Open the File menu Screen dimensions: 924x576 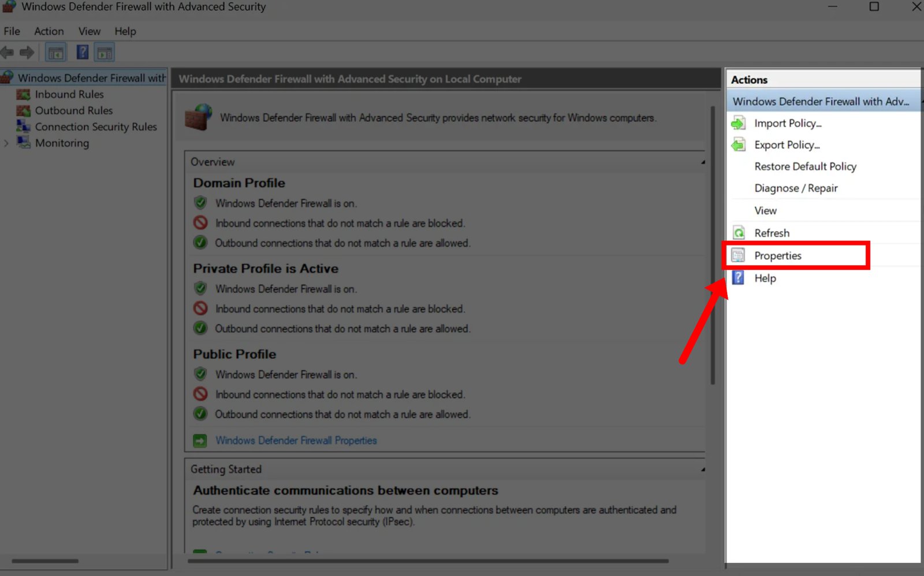[12, 31]
